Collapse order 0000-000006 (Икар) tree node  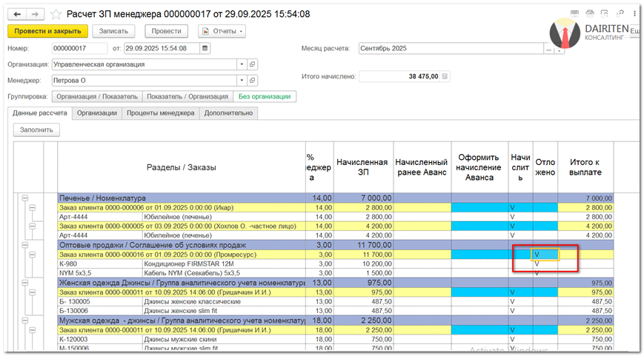[x=33, y=207]
